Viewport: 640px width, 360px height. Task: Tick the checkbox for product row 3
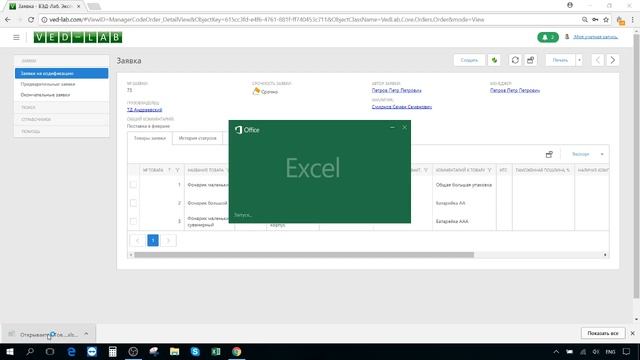tap(133, 221)
